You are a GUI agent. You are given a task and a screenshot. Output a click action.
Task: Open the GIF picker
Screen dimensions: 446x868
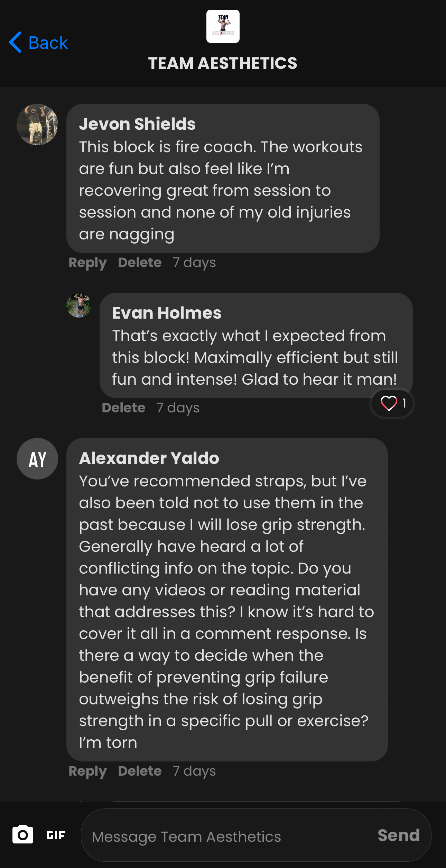point(56,835)
